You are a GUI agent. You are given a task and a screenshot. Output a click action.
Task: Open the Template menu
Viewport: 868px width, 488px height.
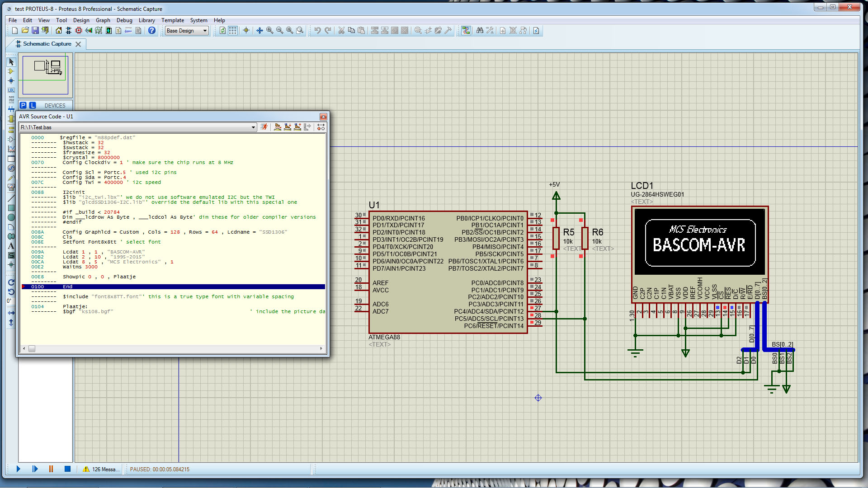click(x=173, y=20)
